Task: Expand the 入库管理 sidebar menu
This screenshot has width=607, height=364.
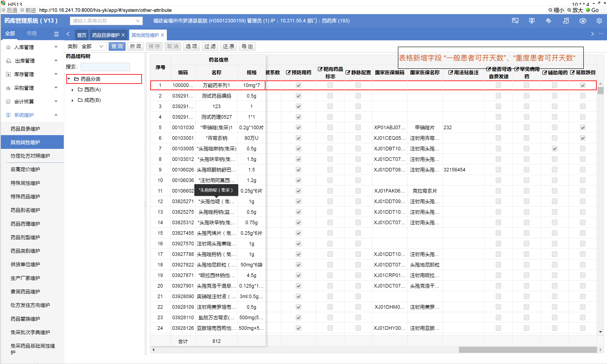Action: (32, 47)
